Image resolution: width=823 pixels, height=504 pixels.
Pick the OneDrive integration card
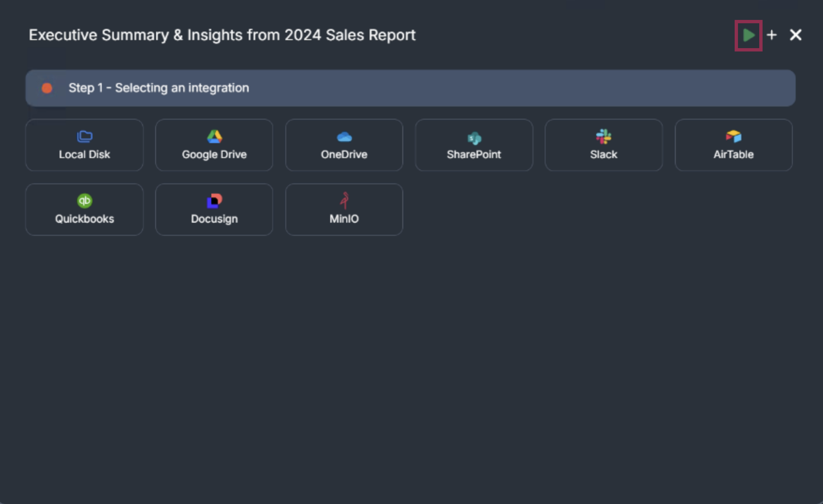(x=344, y=145)
